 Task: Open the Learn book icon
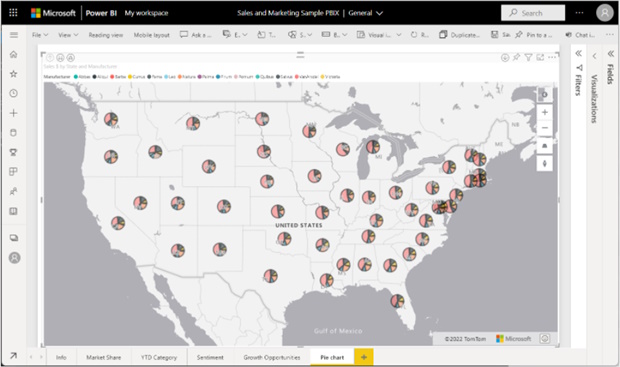tap(13, 211)
